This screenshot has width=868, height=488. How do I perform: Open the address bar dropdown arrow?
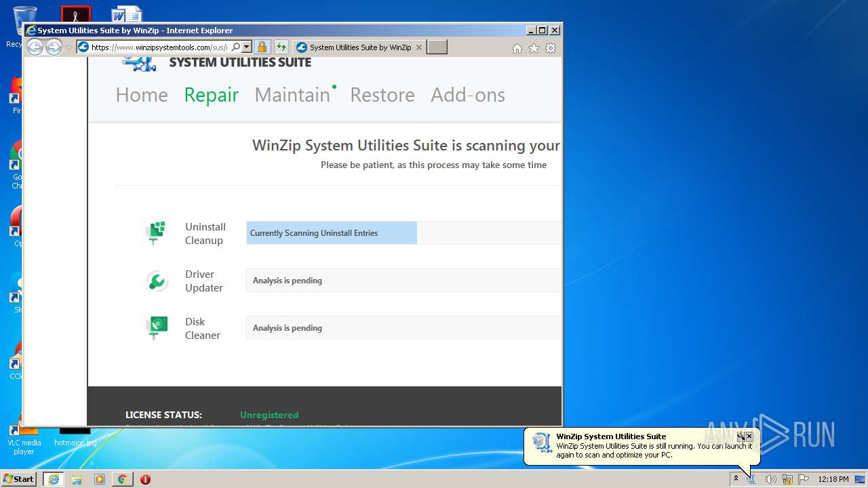247,47
